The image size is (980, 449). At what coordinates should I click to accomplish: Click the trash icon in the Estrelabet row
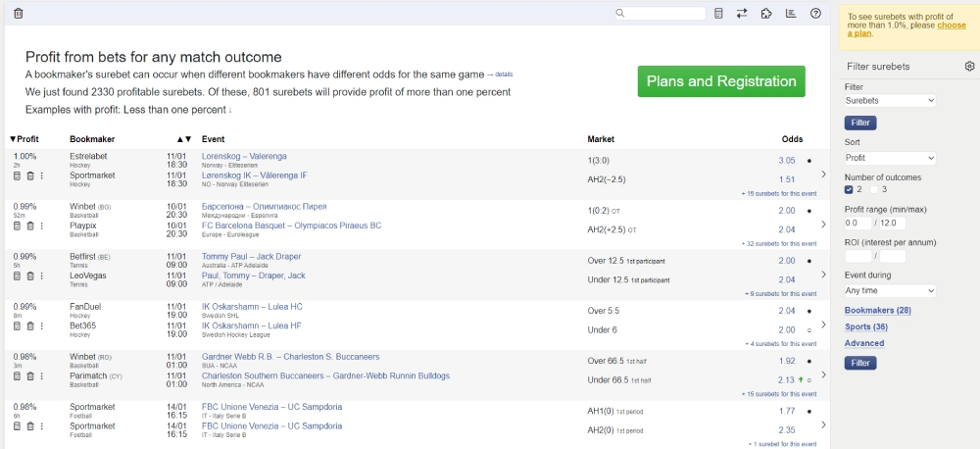click(29, 176)
